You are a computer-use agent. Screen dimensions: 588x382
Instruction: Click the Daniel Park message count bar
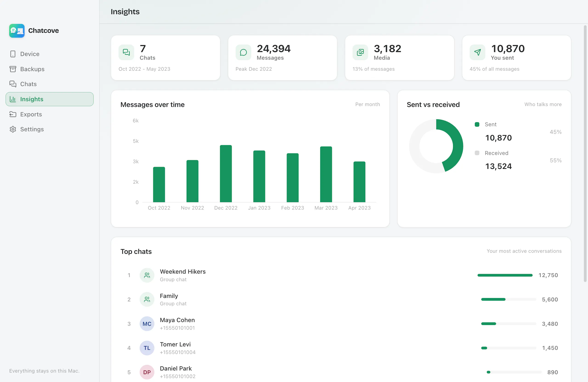click(x=514, y=372)
